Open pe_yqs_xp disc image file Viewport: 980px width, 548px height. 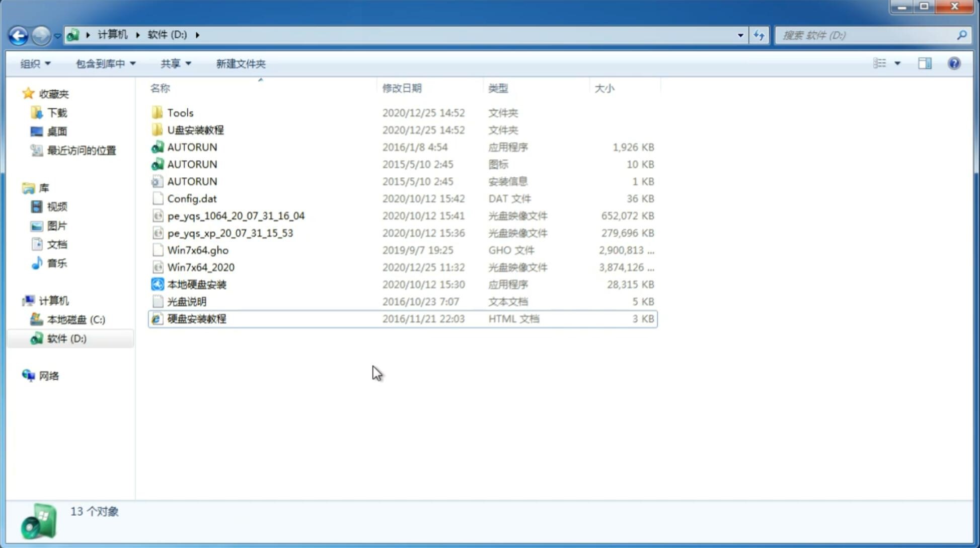coord(230,233)
